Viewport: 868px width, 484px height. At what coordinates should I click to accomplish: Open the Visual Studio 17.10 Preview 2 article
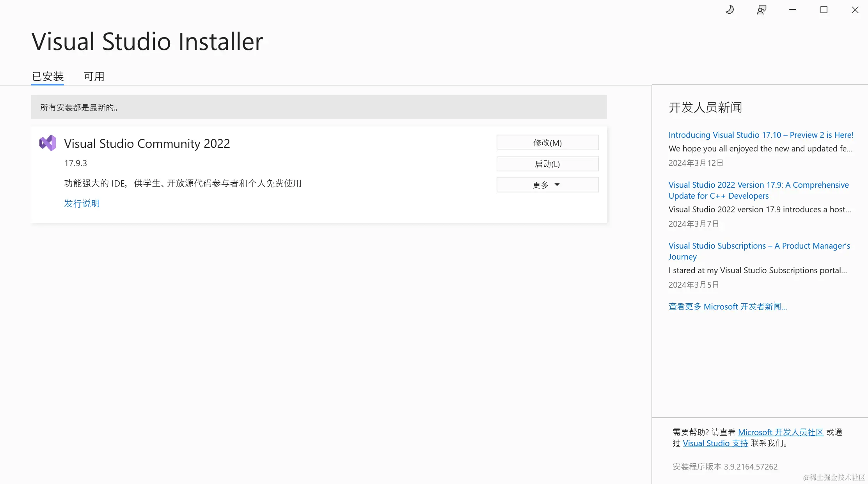click(x=761, y=135)
